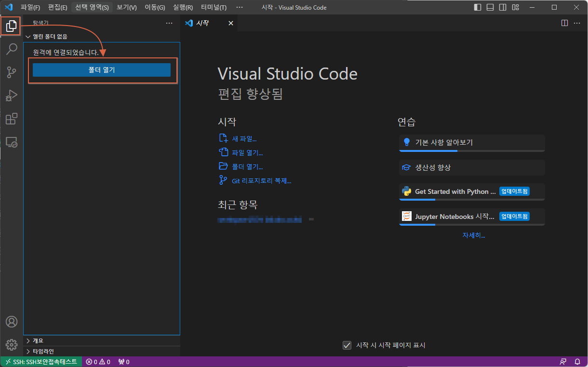Click the SSH remote status indicator
Screen dimensions: 588x367
[x=41, y=362]
